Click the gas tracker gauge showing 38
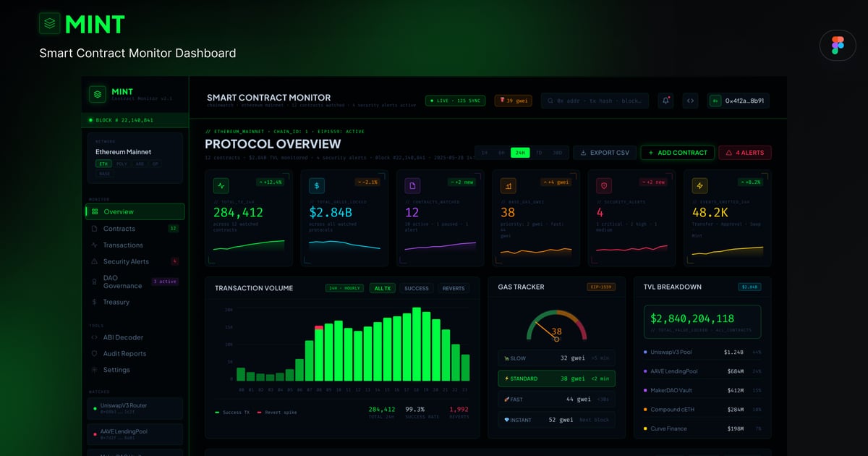The width and height of the screenshot is (868, 456). 557,326
